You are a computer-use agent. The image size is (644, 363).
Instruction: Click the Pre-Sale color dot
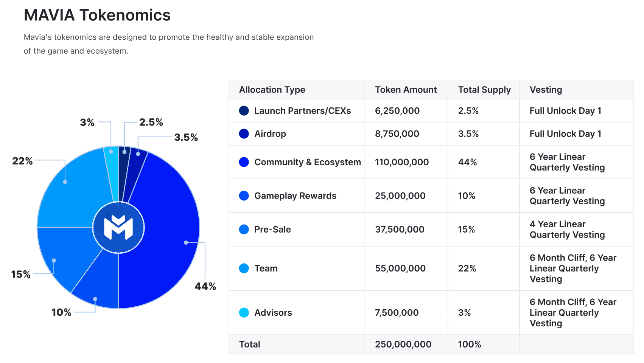click(244, 230)
